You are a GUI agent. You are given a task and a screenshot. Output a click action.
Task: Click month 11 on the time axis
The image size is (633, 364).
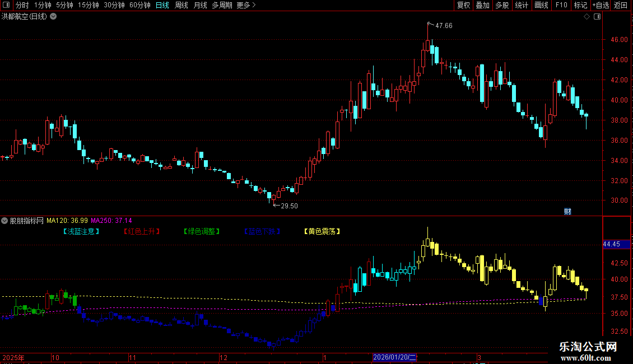pos(132,357)
